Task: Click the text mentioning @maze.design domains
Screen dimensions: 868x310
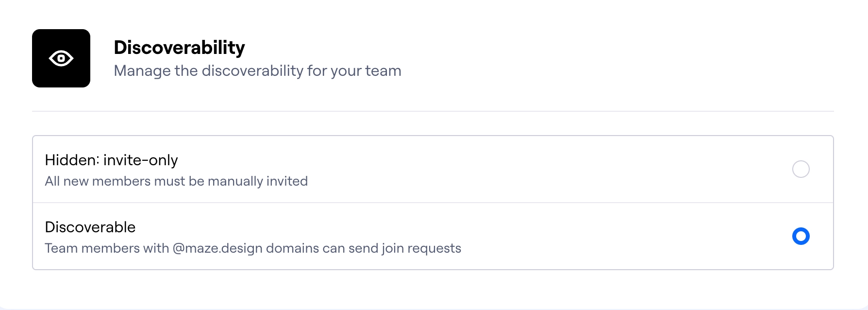Action: (x=253, y=248)
